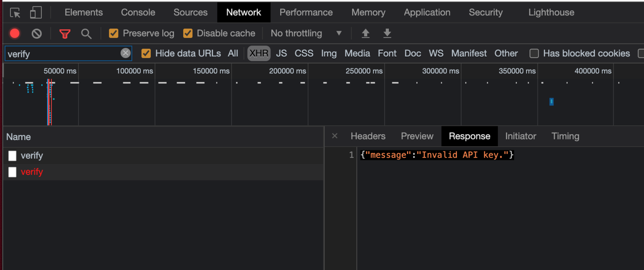The width and height of the screenshot is (644, 270).
Task: Click the Invalid API key response text
Action: [x=437, y=155]
